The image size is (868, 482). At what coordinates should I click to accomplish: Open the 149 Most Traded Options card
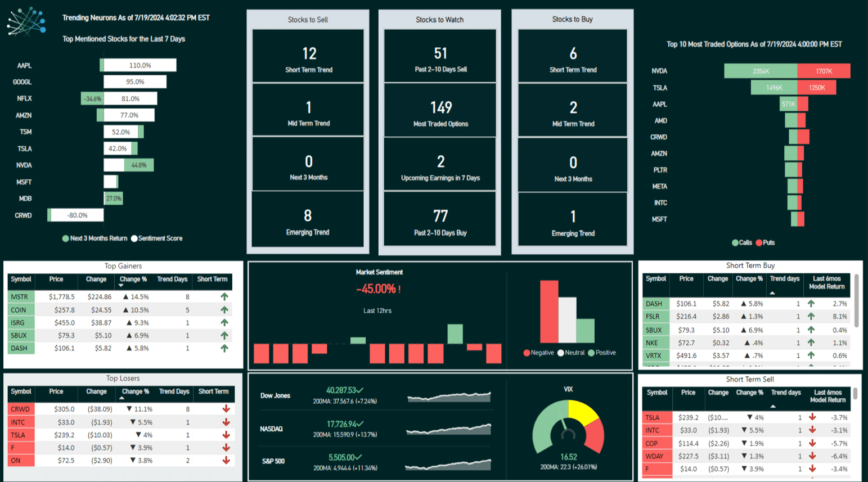click(x=440, y=110)
